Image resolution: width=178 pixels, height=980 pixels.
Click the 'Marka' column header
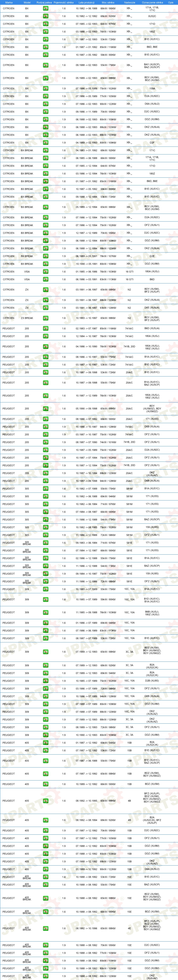pyautogui.click(x=9, y=2)
